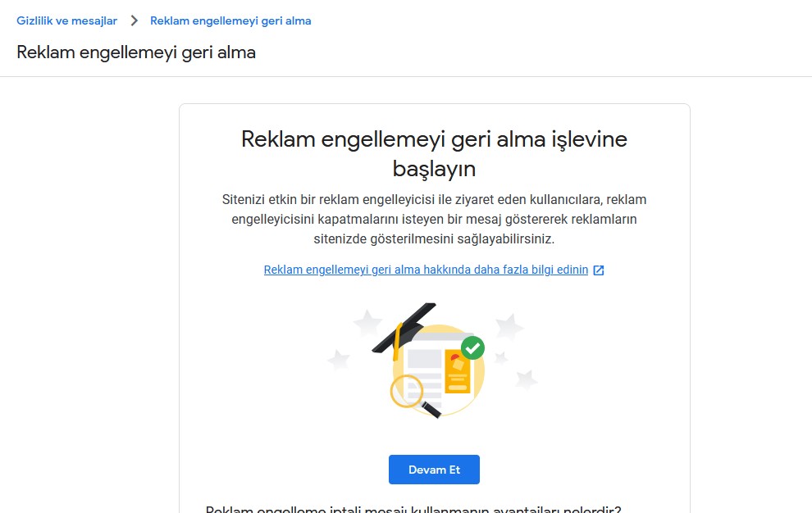Click the external link icon beside bilgi edinin
The image size is (812, 513).
599,270
